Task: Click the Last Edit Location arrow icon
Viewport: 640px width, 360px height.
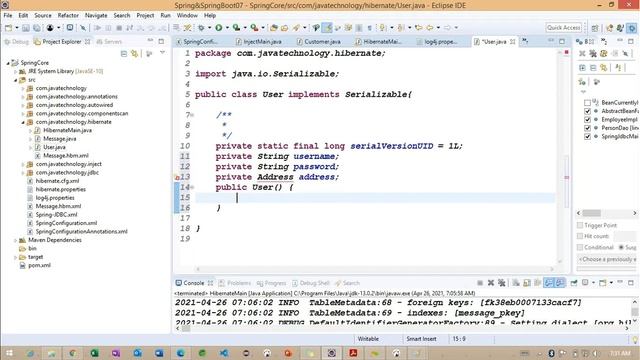Action: point(418,28)
